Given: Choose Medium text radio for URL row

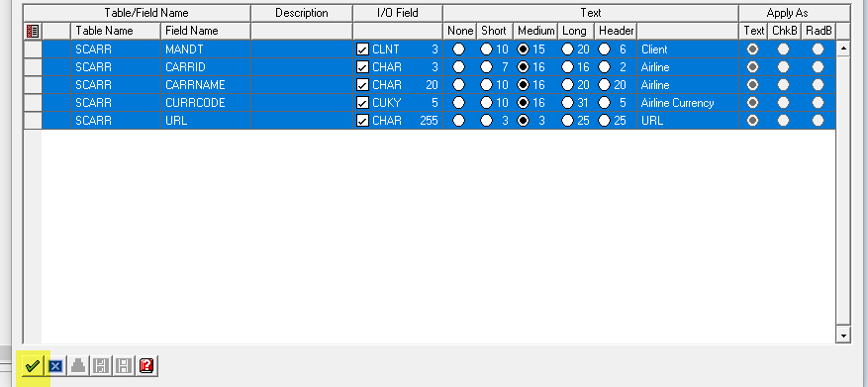Looking at the screenshot, I should [x=523, y=120].
